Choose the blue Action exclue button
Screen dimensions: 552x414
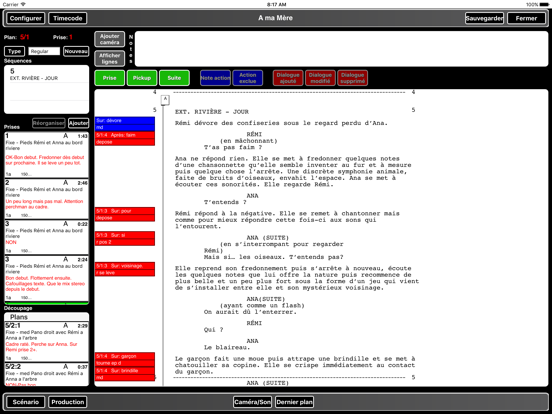(x=247, y=78)
